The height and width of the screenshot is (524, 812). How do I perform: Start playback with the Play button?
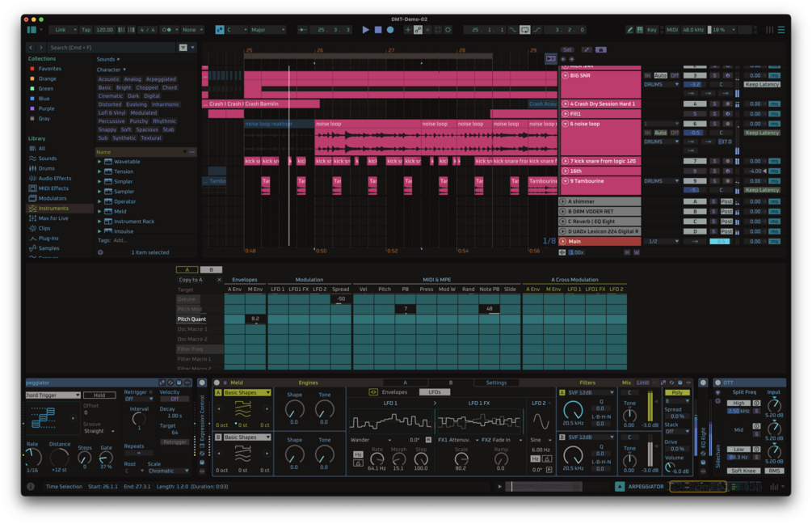[x=366, y=30]
